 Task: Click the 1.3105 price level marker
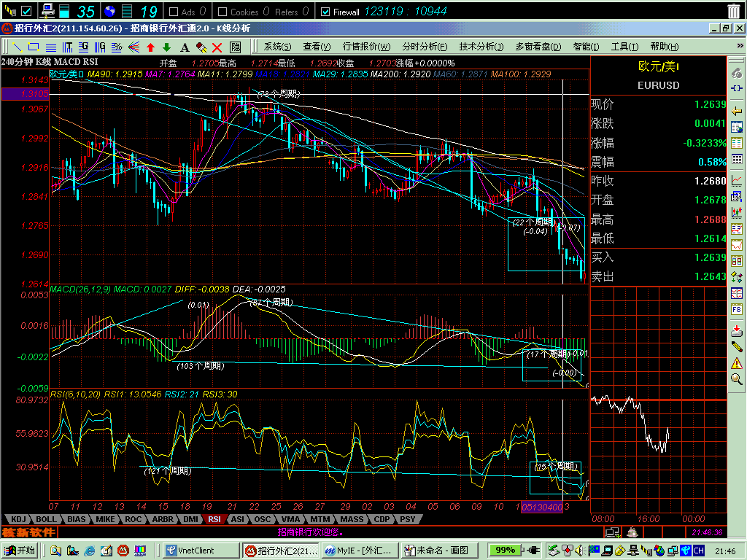coord(26,94)
